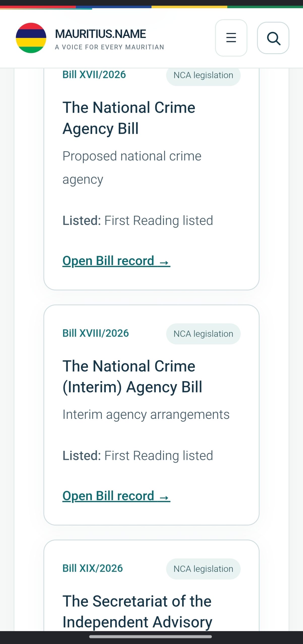Screen dimensions: 303x644
Task: Open Bill record for National Crime Agency Bill
Action: (x=116, y=261)
